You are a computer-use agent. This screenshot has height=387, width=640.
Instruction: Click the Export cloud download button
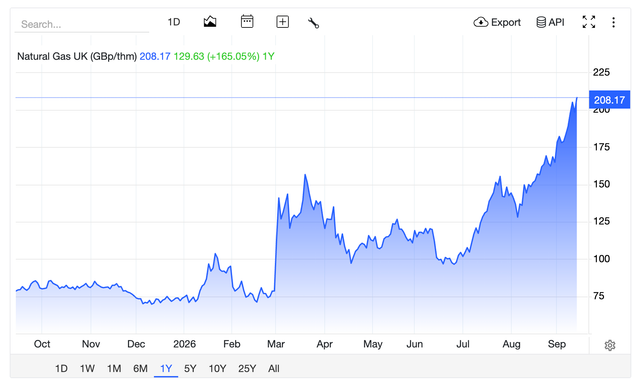(497, 22)
